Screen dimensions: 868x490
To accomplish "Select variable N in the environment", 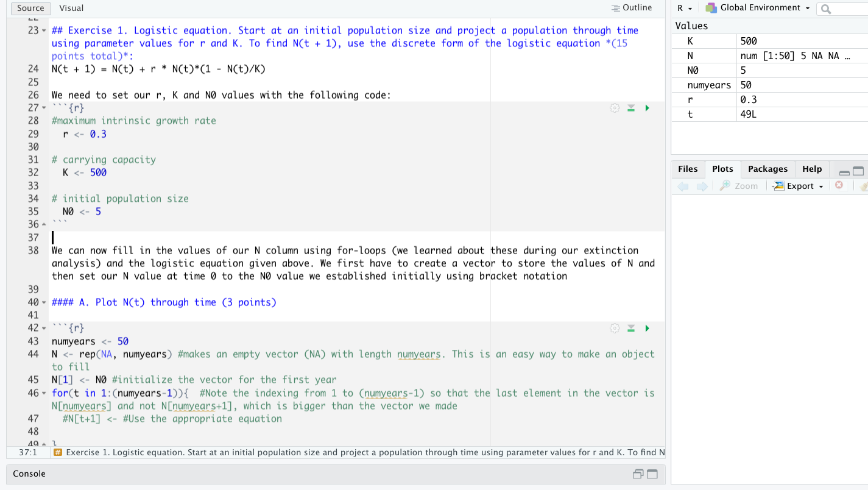I will (690, 55).
